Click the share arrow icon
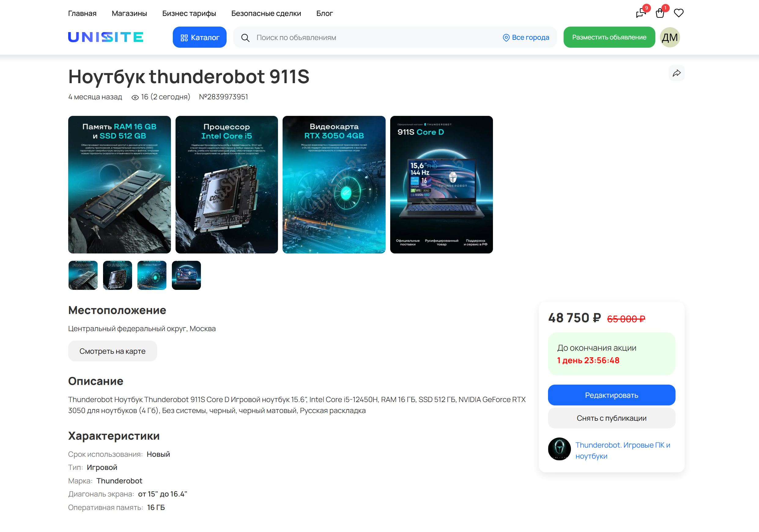 click(x=677, y=73)
